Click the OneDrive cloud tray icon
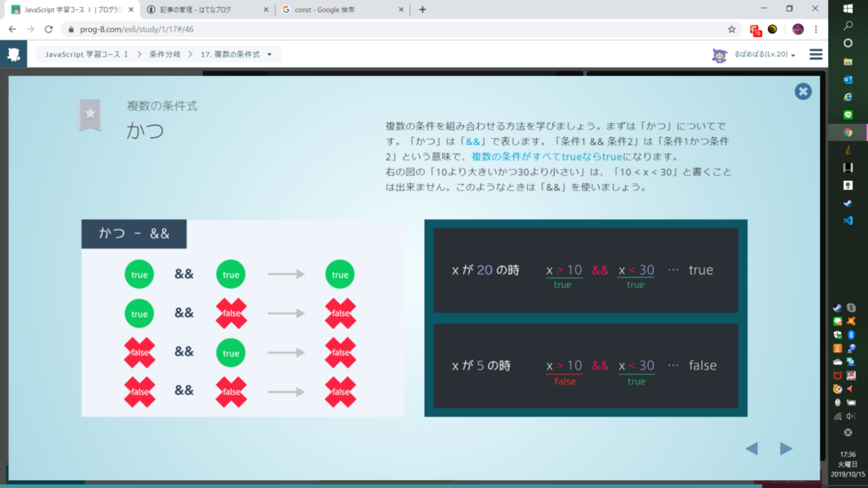Screen dimensions: 868x488 837,362
